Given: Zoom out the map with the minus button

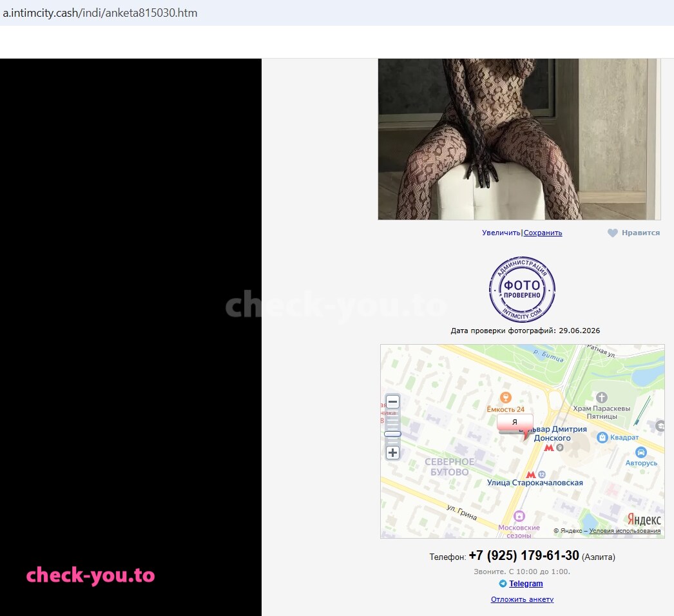Looking at the screenshot, I should coord(392,402).
